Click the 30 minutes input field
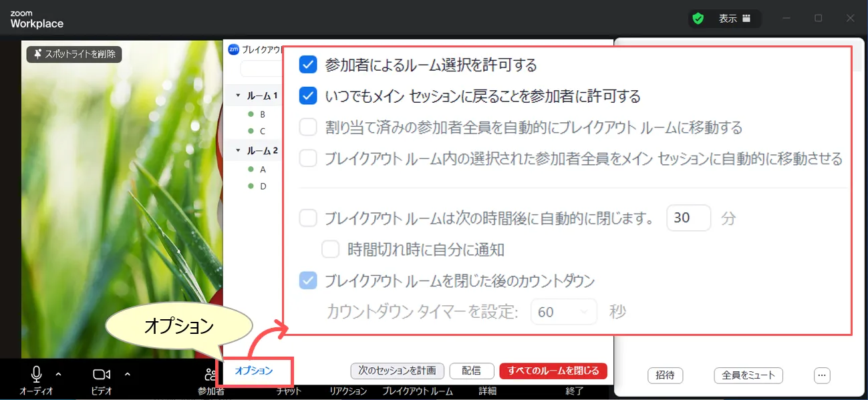 click(688, 218)
